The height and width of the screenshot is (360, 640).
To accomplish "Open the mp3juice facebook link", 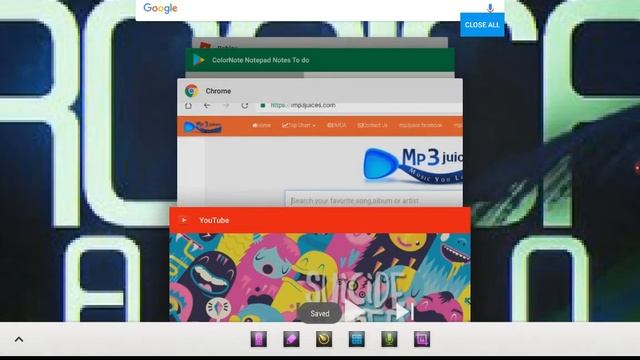I will pyautogui.click(x=420, y=125).
